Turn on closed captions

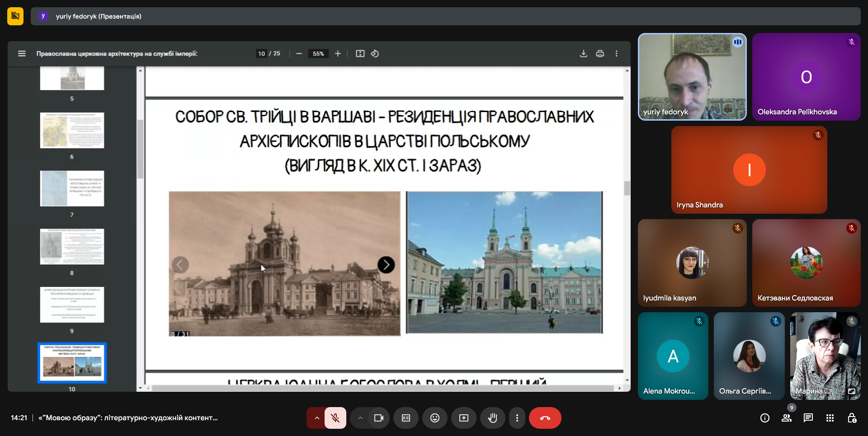point(406,418)
